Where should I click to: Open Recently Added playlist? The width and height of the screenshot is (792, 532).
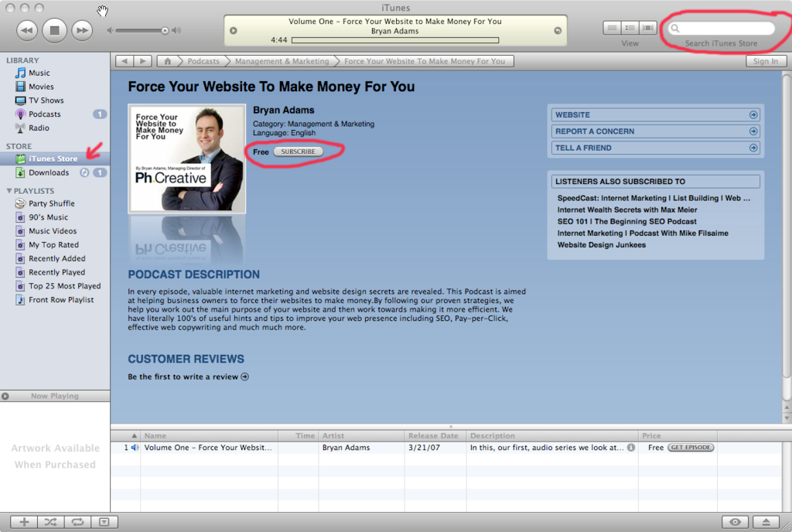pyautogui.click(x=55, y=258)
